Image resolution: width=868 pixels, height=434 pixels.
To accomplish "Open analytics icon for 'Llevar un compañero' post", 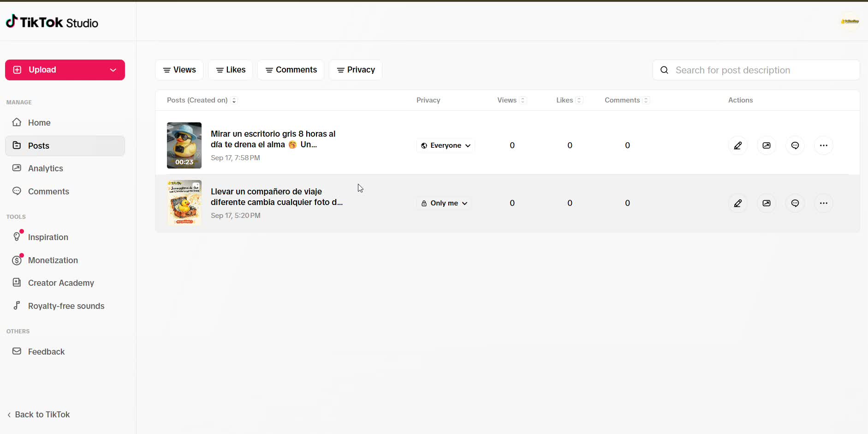I will point(767,203).
